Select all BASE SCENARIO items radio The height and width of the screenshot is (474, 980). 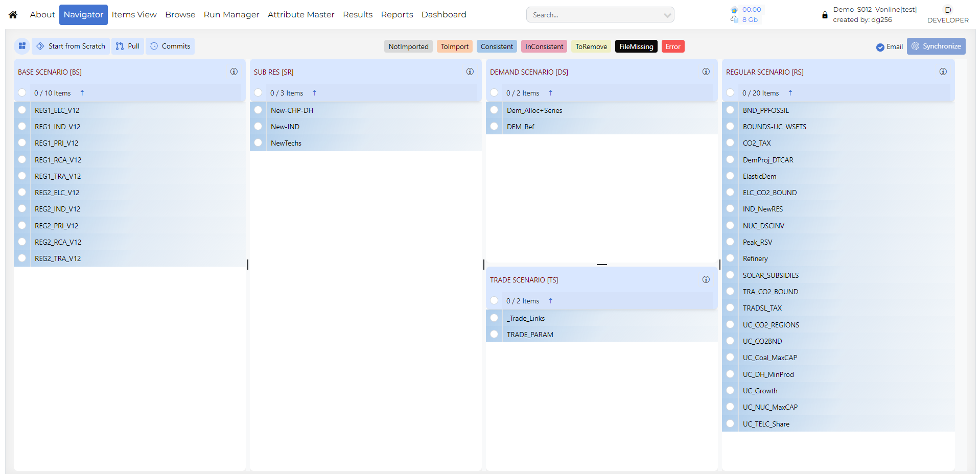point(22,92)
